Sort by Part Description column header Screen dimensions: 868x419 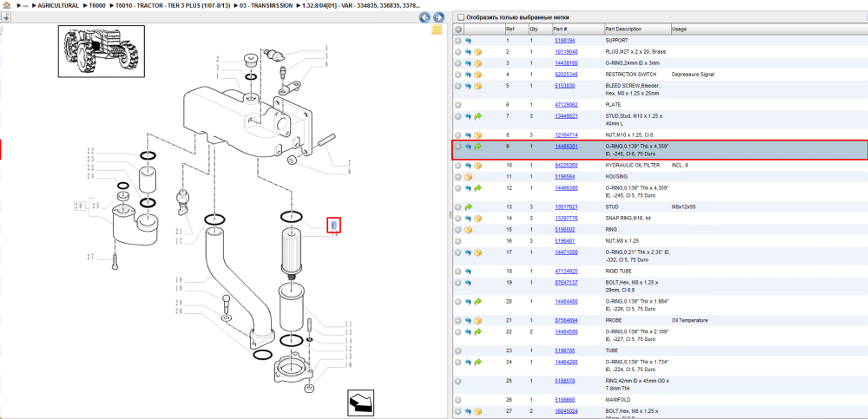[623, 29]
